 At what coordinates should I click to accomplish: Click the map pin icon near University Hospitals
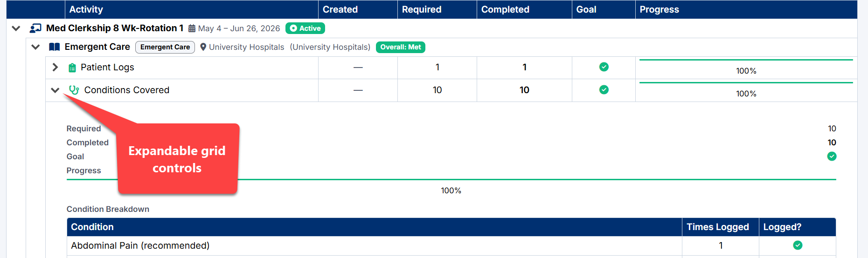(x=203, y=47)
